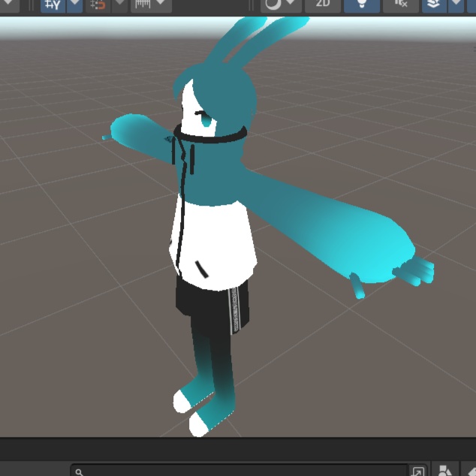The height and width of the screenshot is (476, 476).
Task: Click the ruler increment snapping icon
Action: point(143,5)
